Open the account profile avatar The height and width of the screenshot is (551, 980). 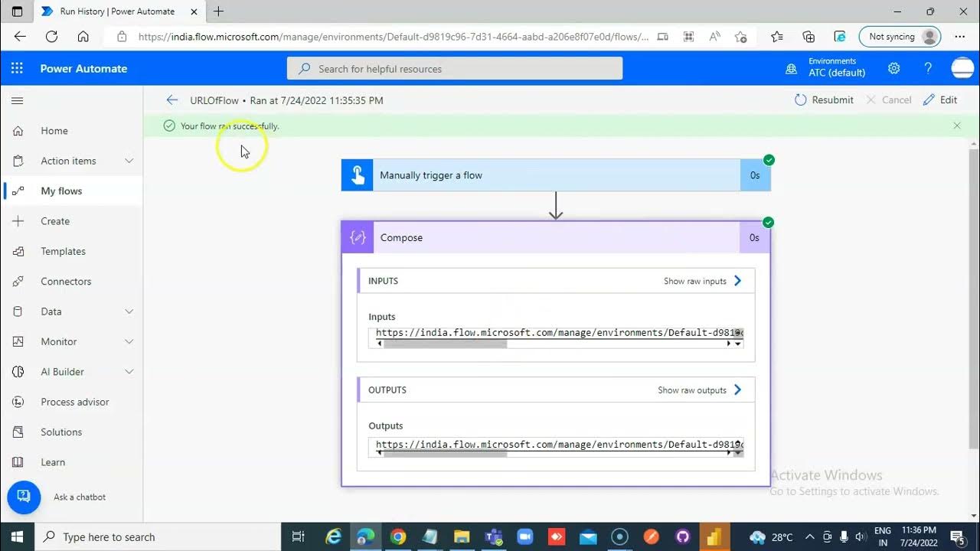(962, 68)
